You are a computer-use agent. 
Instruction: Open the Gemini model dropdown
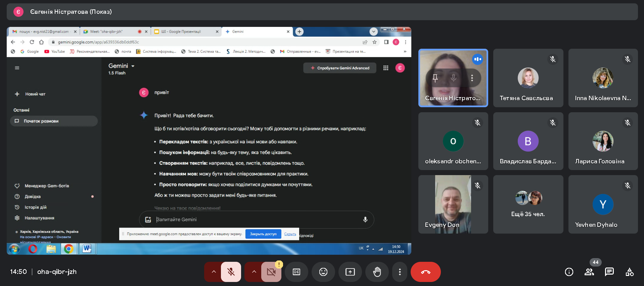click(121, 66)
